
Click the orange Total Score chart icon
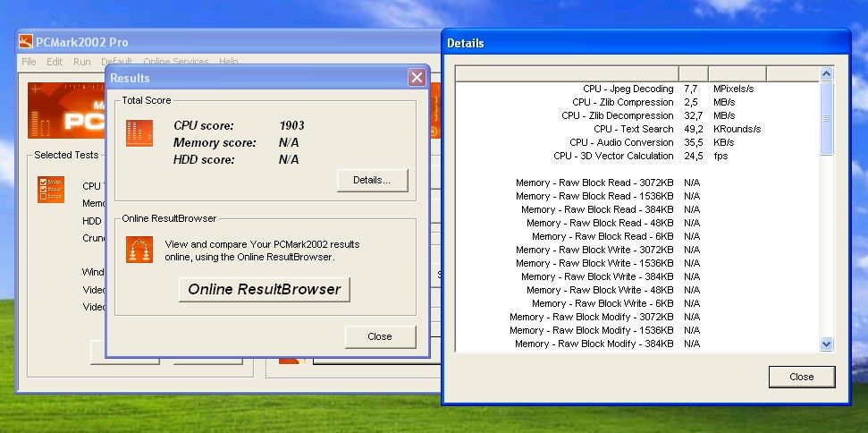click(139, 133)
